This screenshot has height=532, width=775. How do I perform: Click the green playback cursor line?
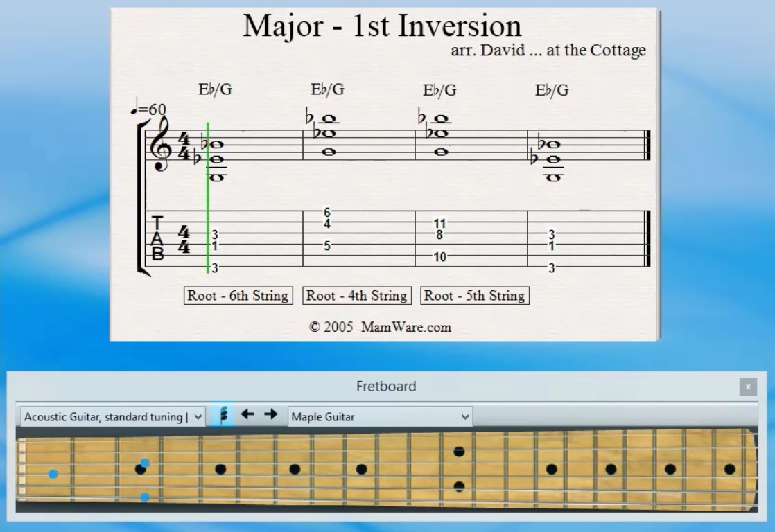[207, 194]
